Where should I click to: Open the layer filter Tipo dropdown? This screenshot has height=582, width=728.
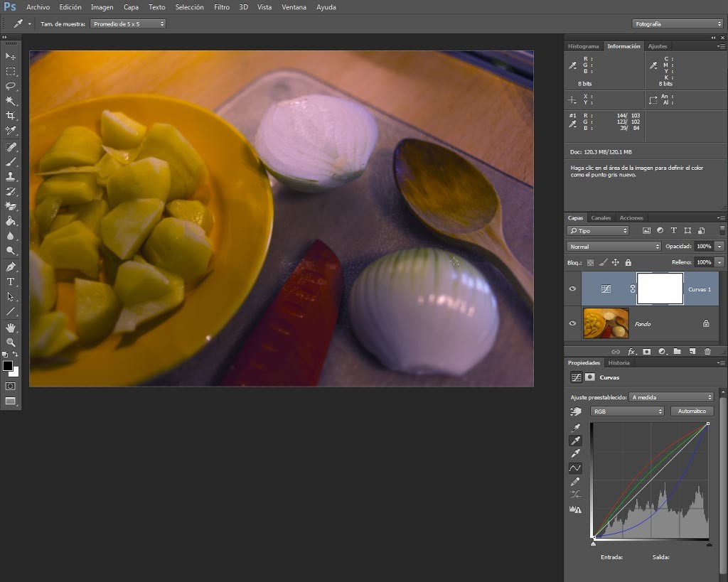point(598,231)
